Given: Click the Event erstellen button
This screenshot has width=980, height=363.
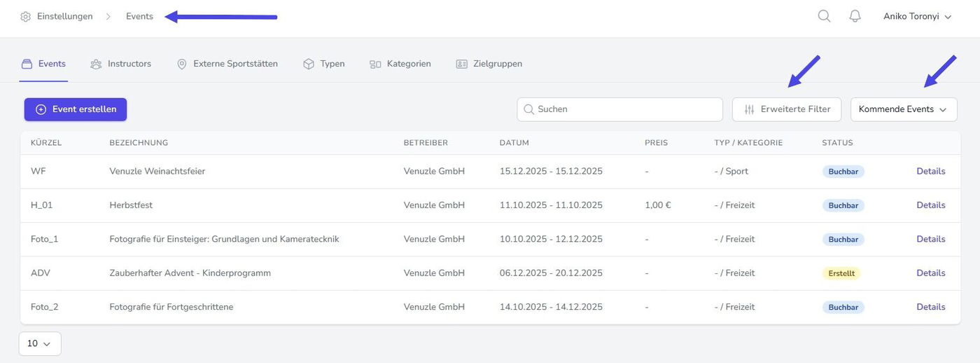Looking at the screenshot, I should coord(76,109).
